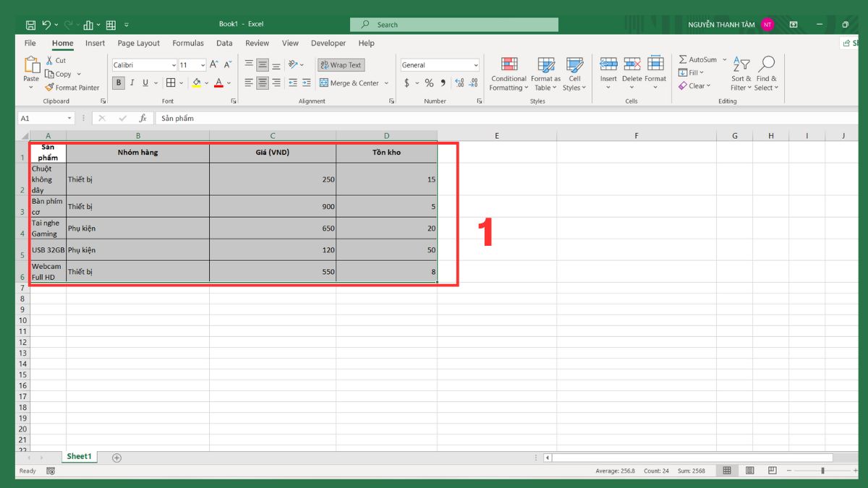Open the Developer tab
The height and width of the screenshot is (488, 868).
pyautogui.click(x=328, y=43)
